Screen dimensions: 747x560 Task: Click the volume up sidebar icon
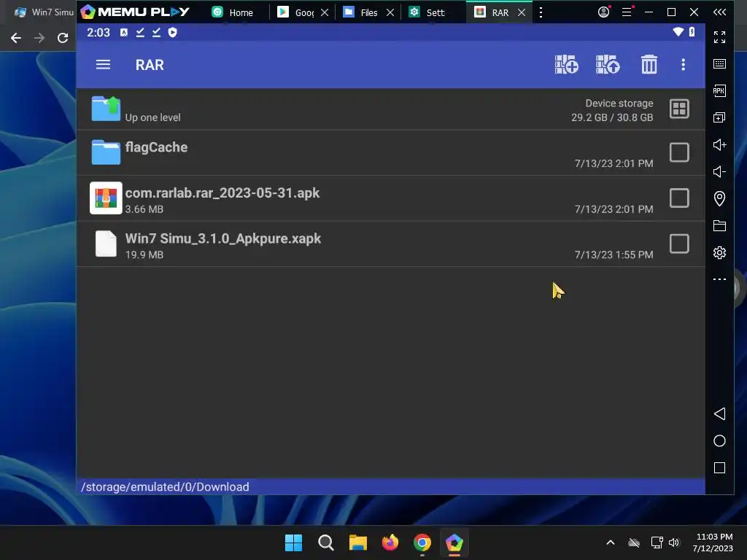(x=719, y=145)
